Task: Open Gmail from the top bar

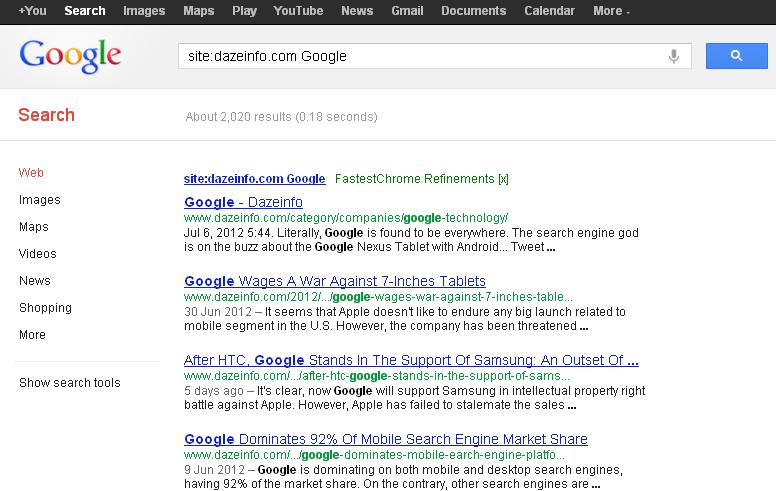Action: pos(407,11)
